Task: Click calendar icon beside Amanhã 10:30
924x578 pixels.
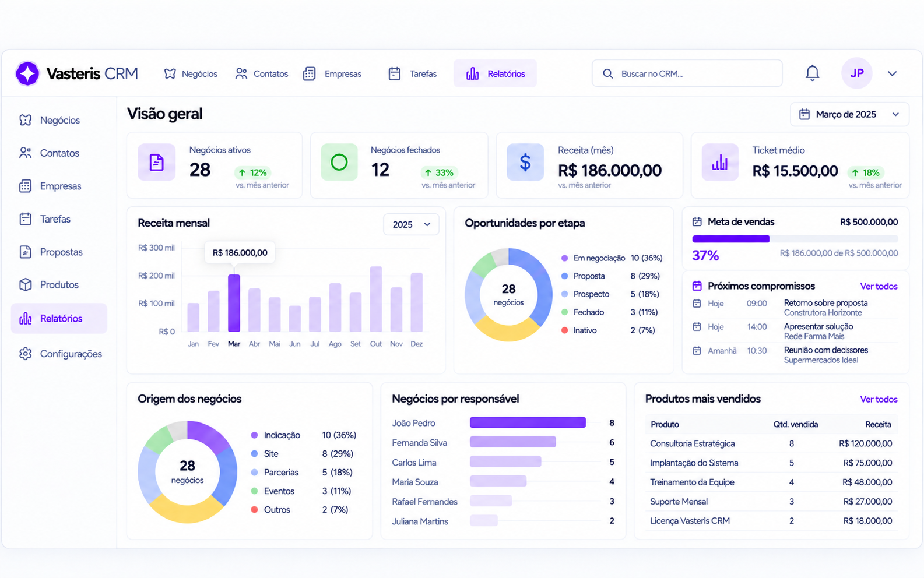Action: [x=697, y=351]
